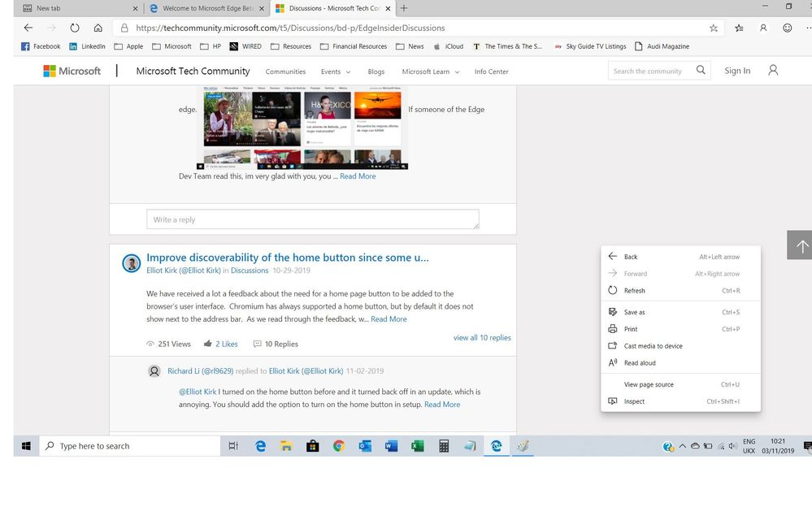This screenshot has height=511, width=812.
Task: Select Refresh in the context menu
Action: [x=680, y=291]
